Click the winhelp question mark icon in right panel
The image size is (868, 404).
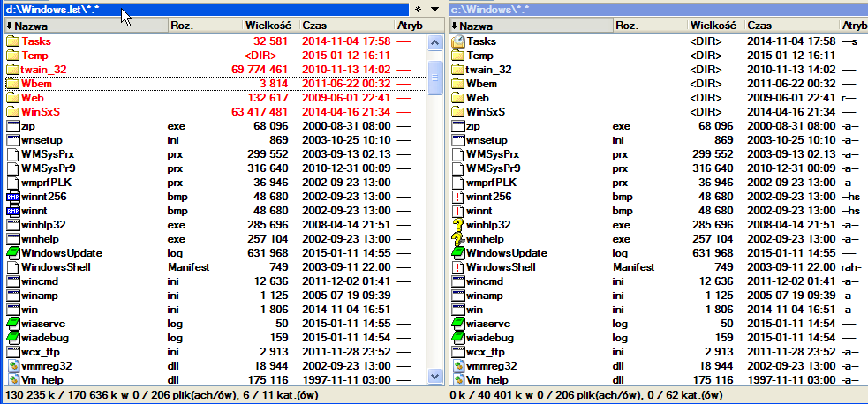click(457, 239)
